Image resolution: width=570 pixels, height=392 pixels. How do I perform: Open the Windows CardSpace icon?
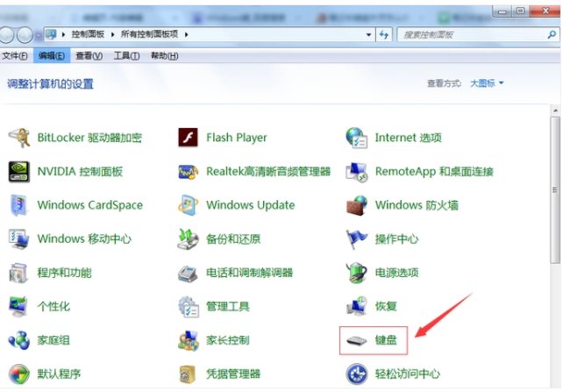pyautogui.click(x=18, y=205)
